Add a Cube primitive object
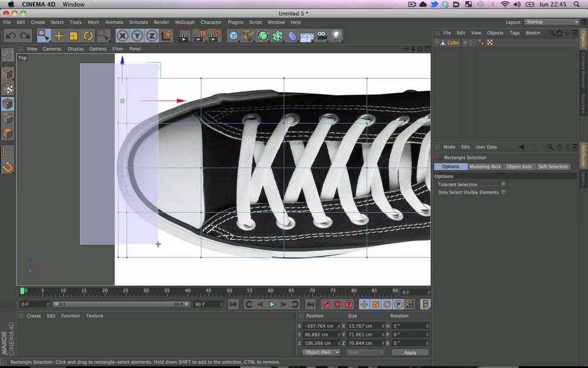Viewport: 588px width, 368px height. (234, 36)
